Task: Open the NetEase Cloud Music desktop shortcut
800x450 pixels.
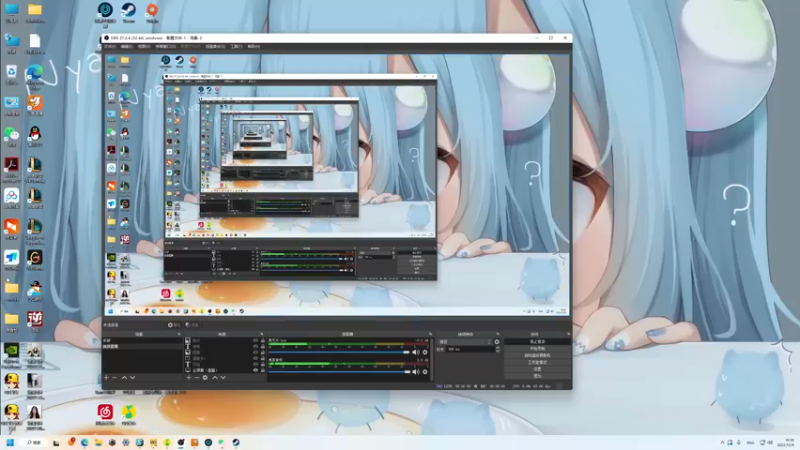Action: point(105,414)
